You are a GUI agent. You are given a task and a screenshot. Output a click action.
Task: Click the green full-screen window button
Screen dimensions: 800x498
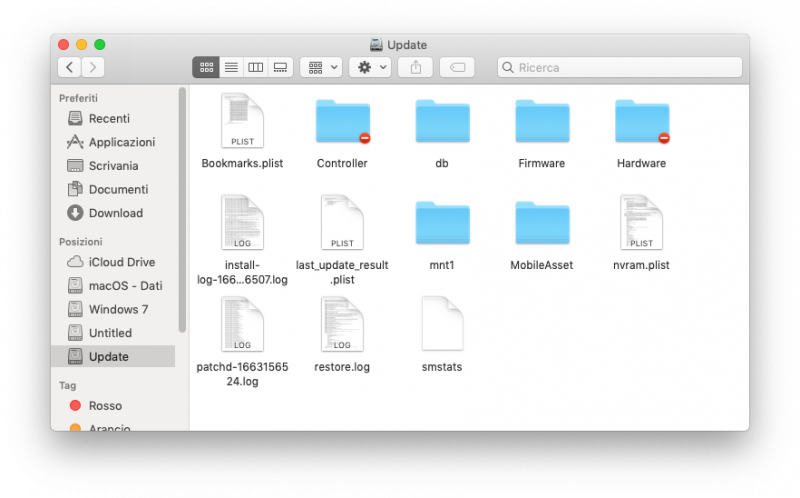pyautogui.click(x=100, y=45)
